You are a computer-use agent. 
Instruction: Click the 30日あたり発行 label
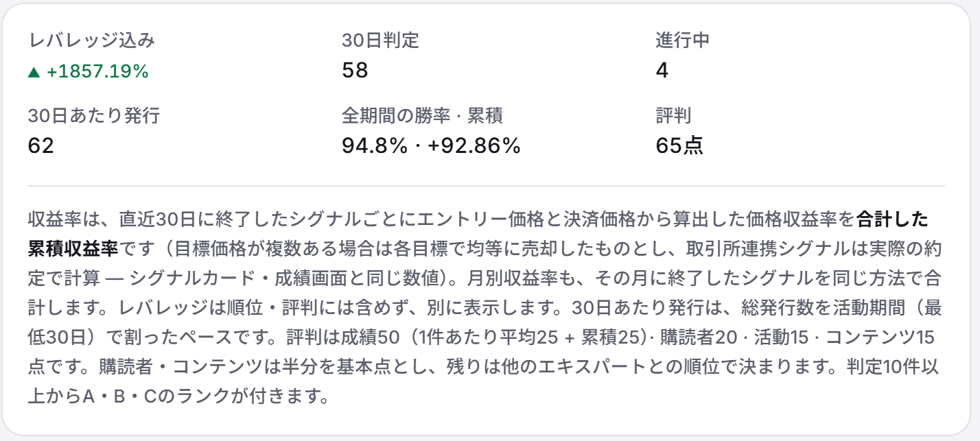pyautogui.click(x=94, y=115)
